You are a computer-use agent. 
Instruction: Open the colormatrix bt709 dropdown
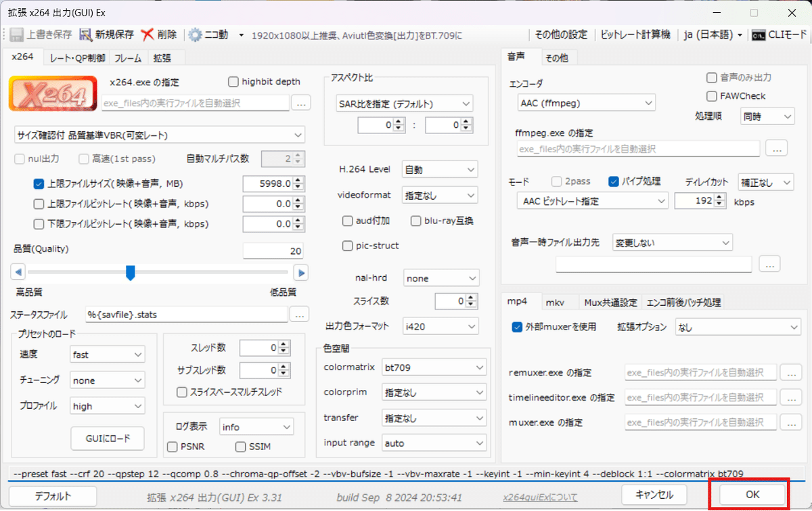click(434, 368)
